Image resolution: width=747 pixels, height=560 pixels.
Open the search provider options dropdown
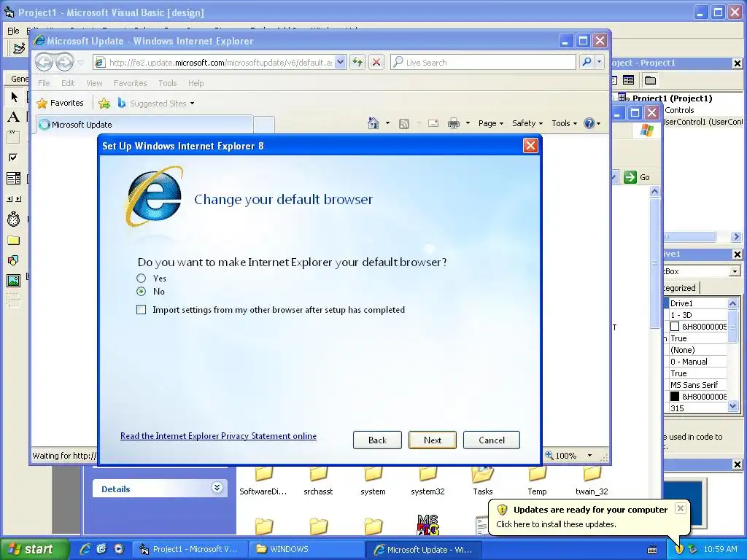pos(600,63)
